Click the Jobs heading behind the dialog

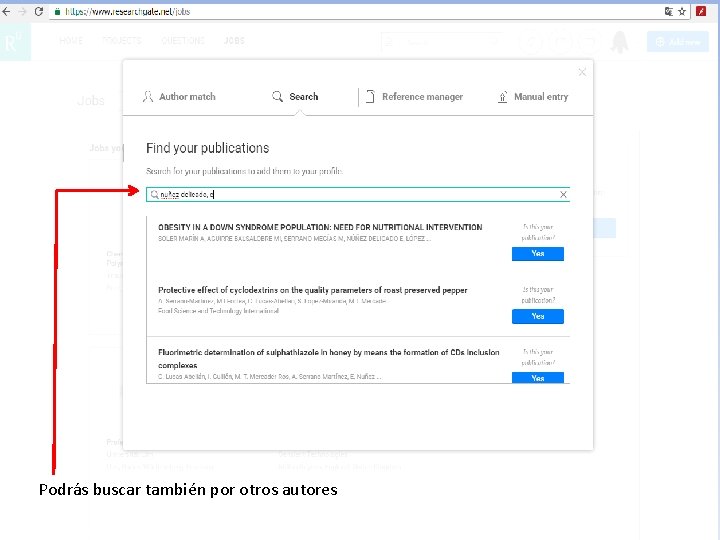[x=91, y=101]
